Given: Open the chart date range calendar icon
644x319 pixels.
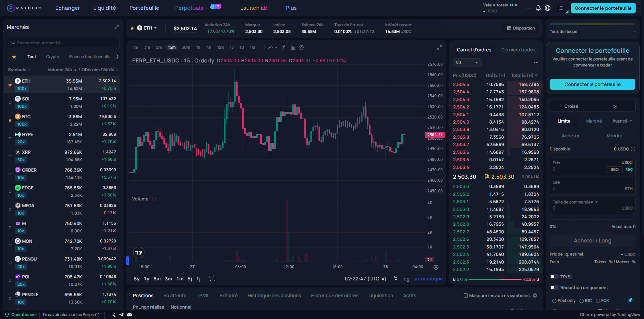Looking at the screenshot, I should point(212,278).
